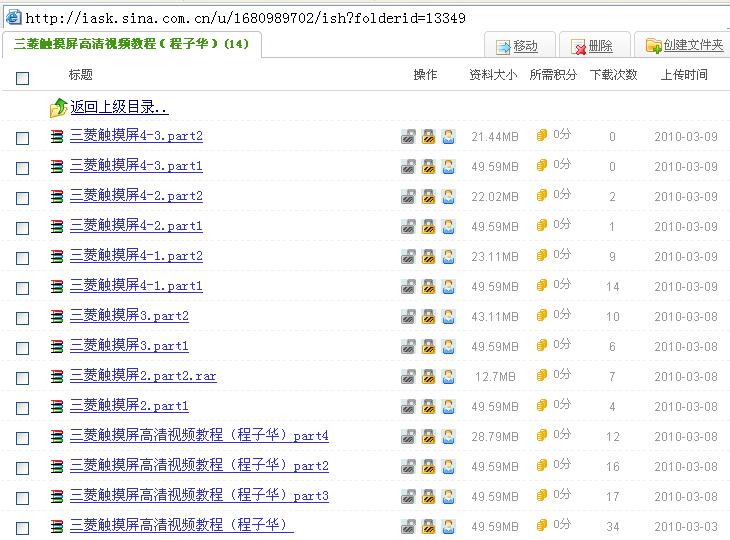Click the user icon for 三菱触摸屏4-1.part2
The height and width of the screenshot is (540, 730).
(x=448, y=256)
